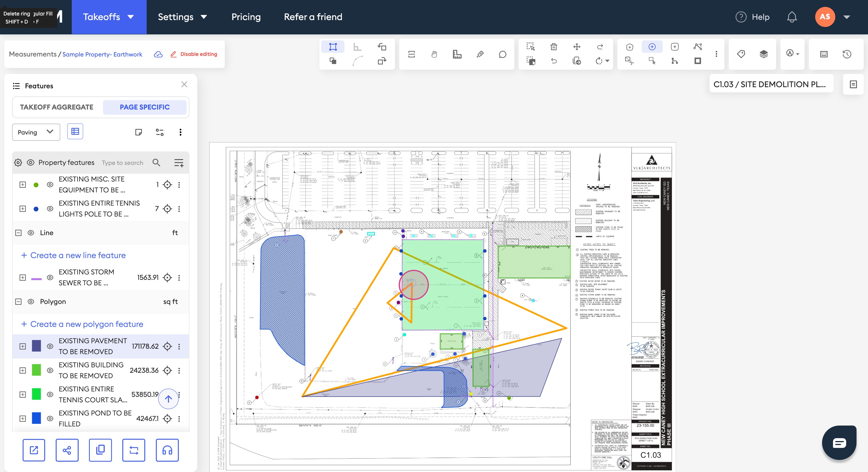Toggle visibility of EXISTING STORM SEWER feature

point(50,277)
